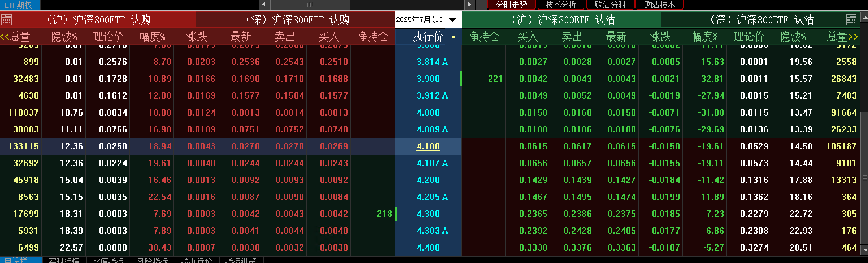Sort by put-side 最新 column header
Screen dimensions: 868x263
pos(616,37)
